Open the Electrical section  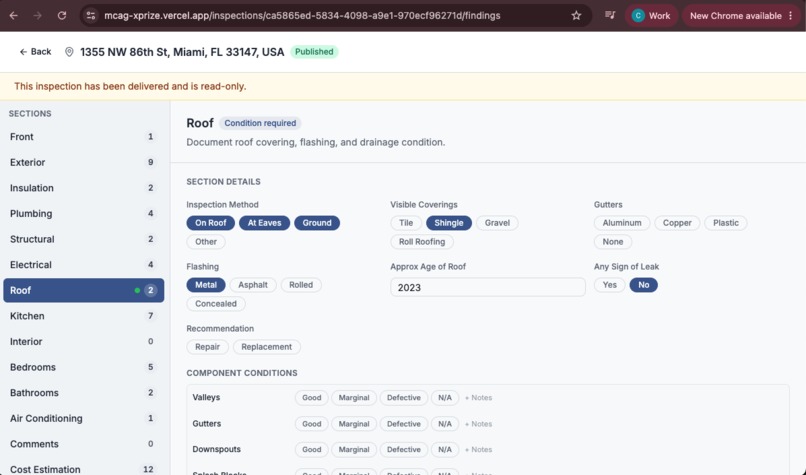pyautogui.click(x=83, y=265)
